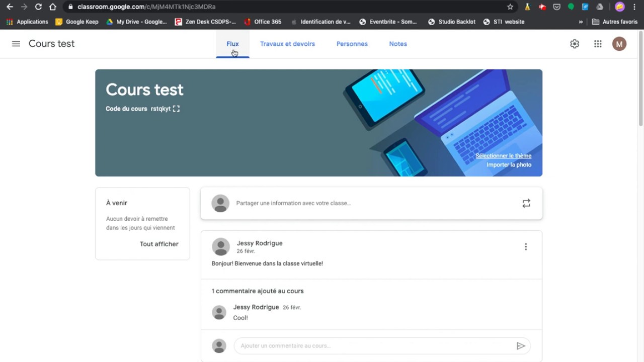Open the Chrome profile avatar
This screenshot has width=644, height=362.
[x=620, y=7]
